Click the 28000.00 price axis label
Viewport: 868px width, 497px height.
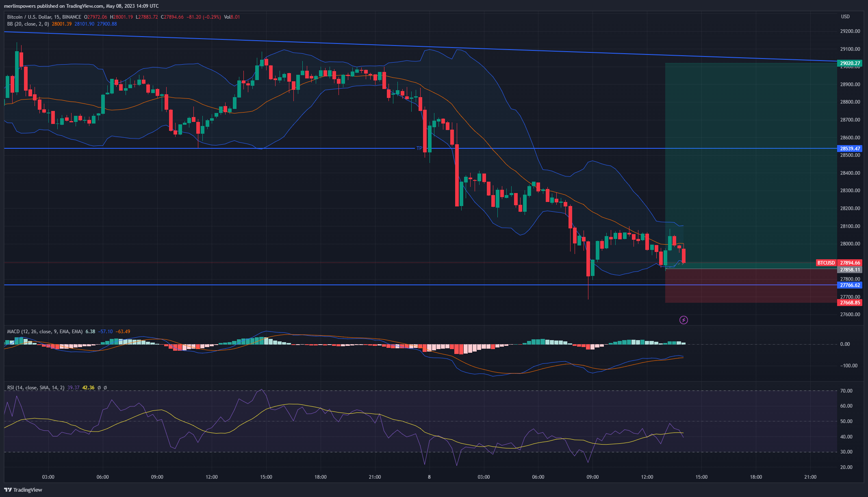pyautogui.click(x=850, y=244)
